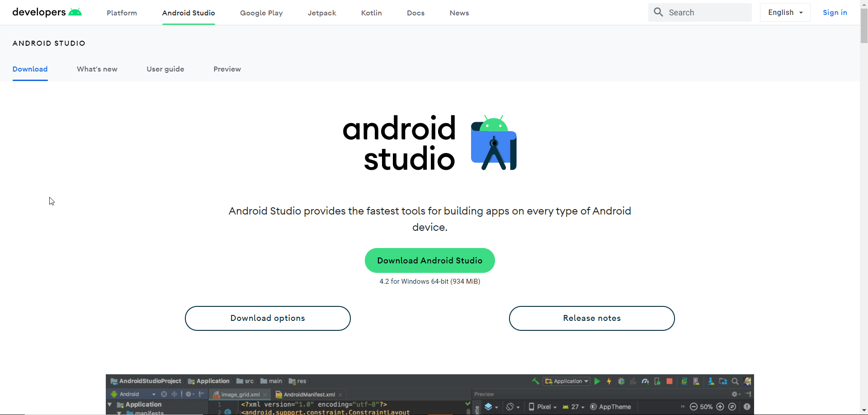
Task: Open the Release notes page
Action: [591, 318]
